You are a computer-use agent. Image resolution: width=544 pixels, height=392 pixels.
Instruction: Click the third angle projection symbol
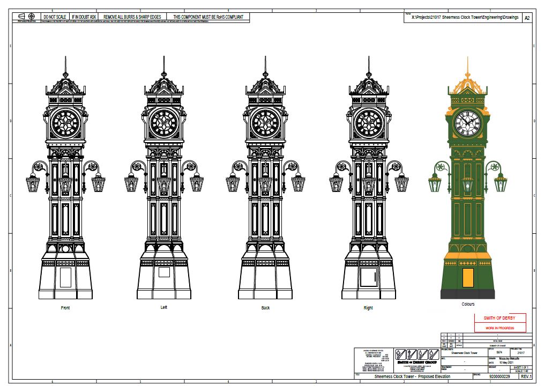[x=21, y=16]
